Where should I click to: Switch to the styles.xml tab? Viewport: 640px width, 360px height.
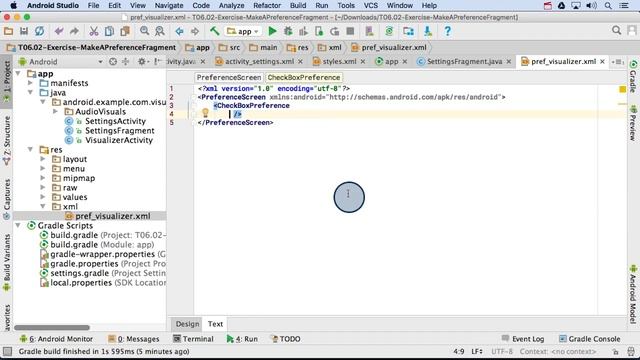click(339, 62)
